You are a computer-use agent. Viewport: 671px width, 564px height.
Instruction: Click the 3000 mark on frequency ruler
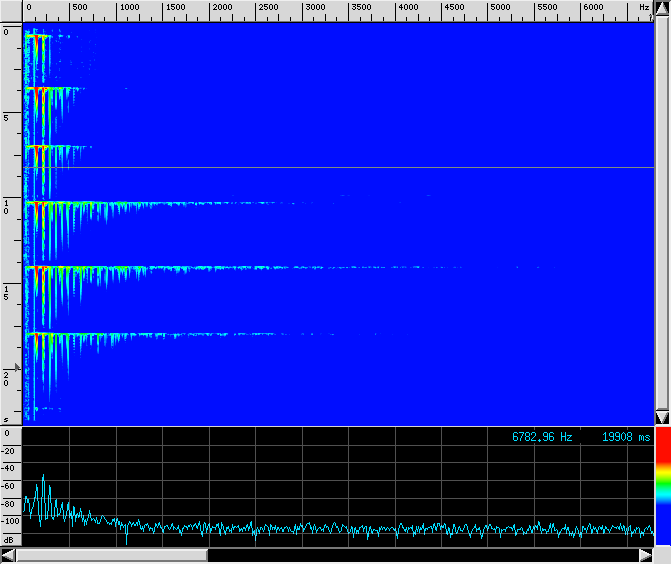315,8
